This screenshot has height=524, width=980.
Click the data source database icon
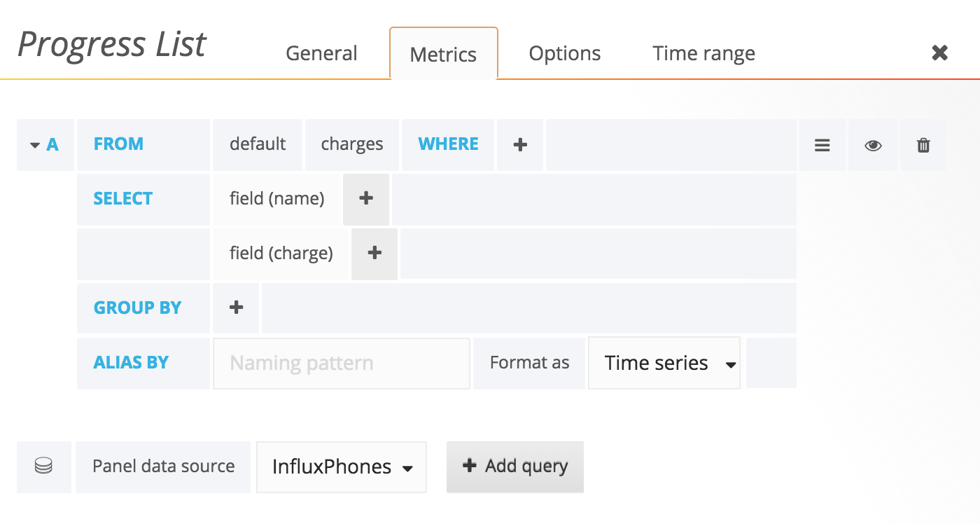coord(43,467)
